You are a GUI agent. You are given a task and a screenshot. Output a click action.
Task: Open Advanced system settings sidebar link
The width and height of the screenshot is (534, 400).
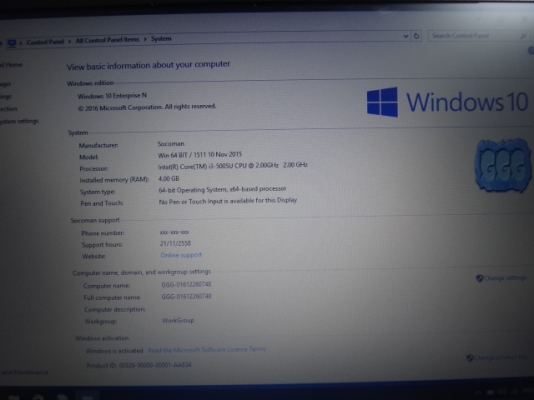click(x=19, y=121)
